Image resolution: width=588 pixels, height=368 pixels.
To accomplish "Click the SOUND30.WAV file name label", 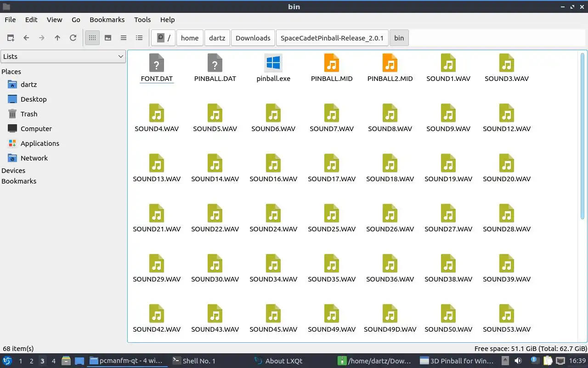I will pos(215,279).
